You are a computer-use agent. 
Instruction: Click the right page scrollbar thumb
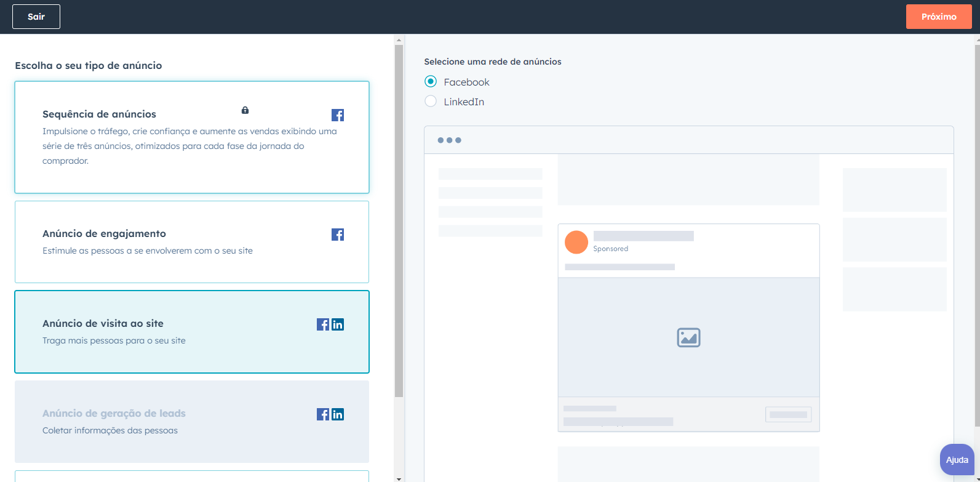[978, 235]
